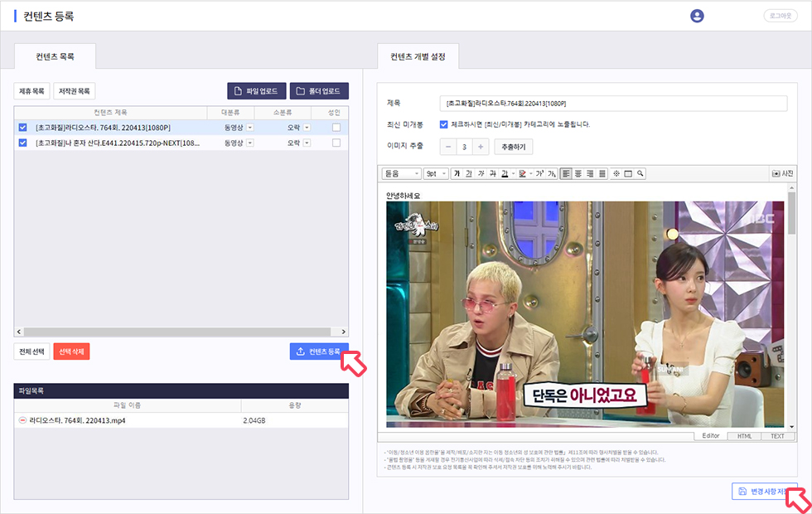812x514 pixels.
Task: Uncheck the 나 혼자 산다 row checkbox
Action: coord(22,143)
